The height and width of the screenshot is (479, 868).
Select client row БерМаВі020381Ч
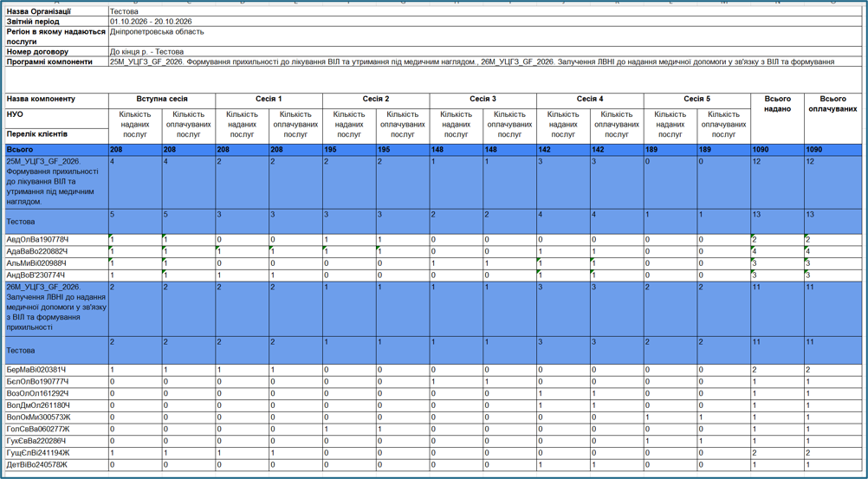[x=57, y=370]
